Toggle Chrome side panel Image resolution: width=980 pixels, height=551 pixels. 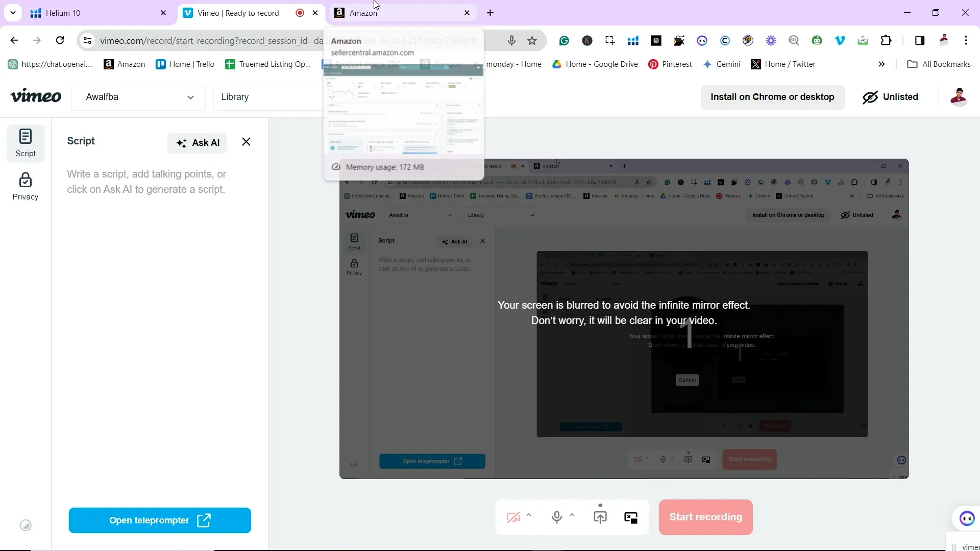point(920,40)
